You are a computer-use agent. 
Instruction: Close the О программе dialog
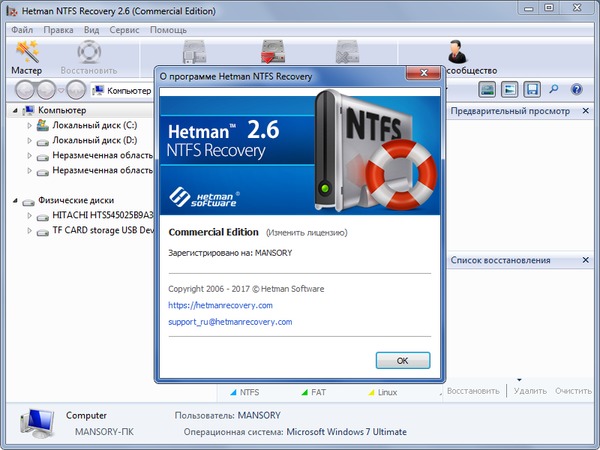click(423, 73)
